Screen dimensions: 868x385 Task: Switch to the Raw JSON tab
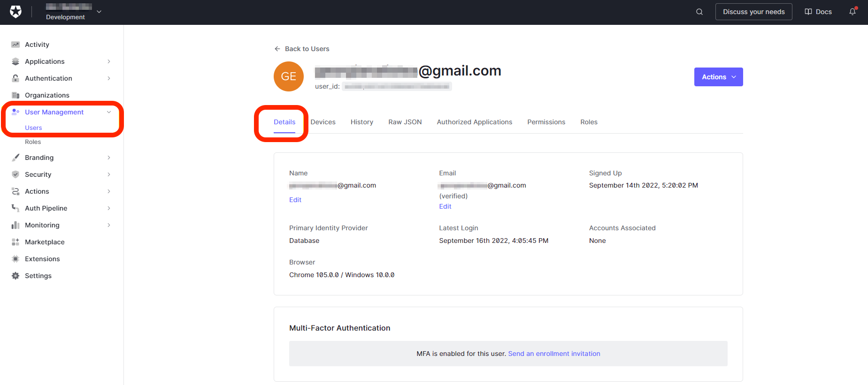click(405, 122)
